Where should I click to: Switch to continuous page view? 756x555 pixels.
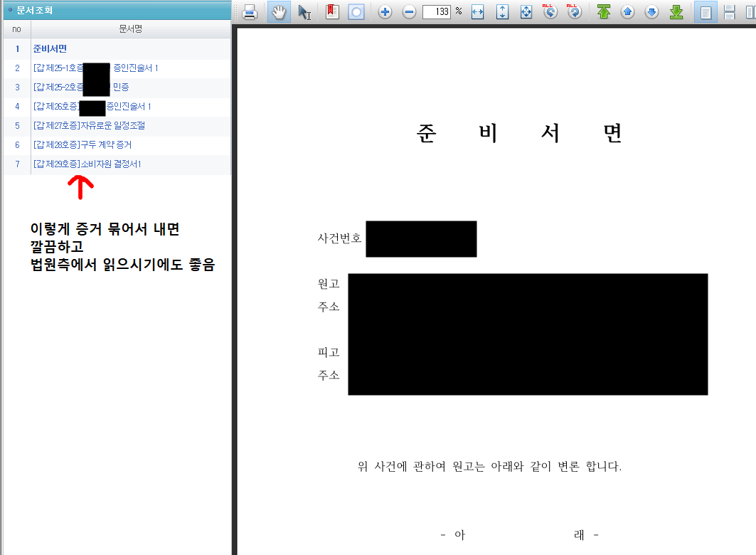pyautogui.click(x=730, y=11)
